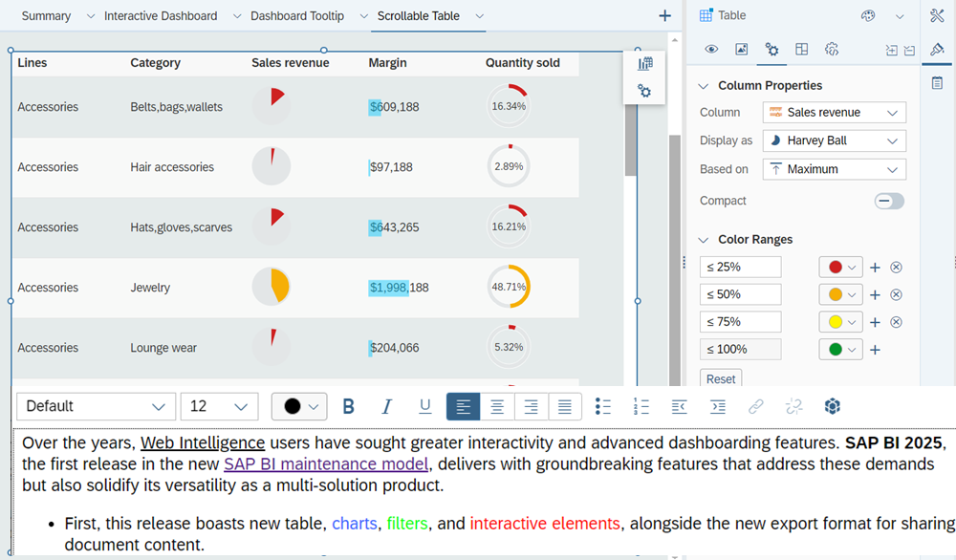Click the insert hyperlink icon
956x560 pixels.
coord(755,407)
